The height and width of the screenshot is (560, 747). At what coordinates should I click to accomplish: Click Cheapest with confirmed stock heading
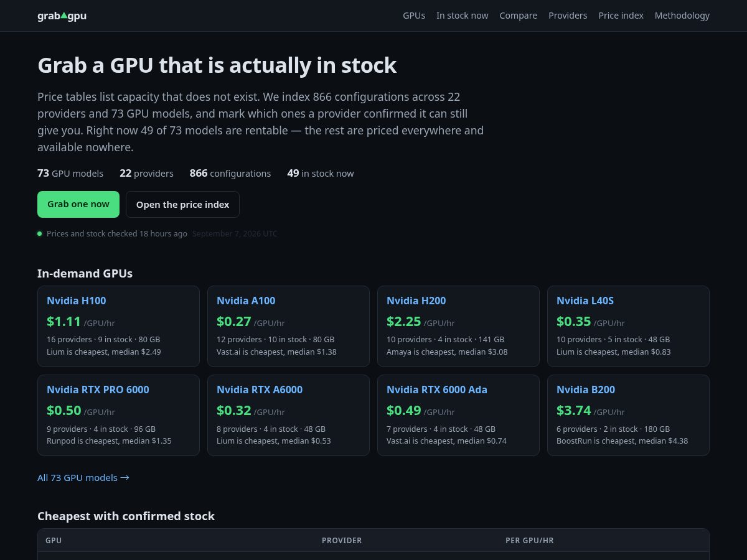click(126, 516)
